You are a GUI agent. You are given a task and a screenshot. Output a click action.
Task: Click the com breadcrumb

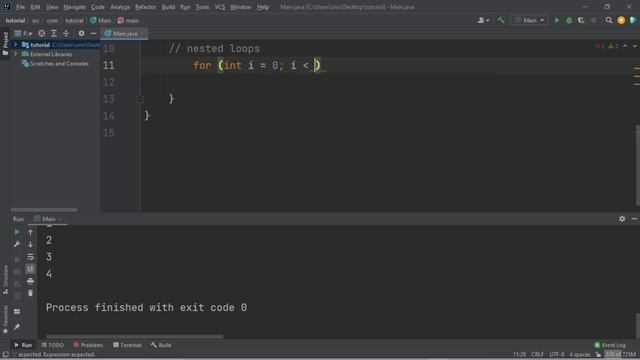pyautogui.click(x=52, y=20)
